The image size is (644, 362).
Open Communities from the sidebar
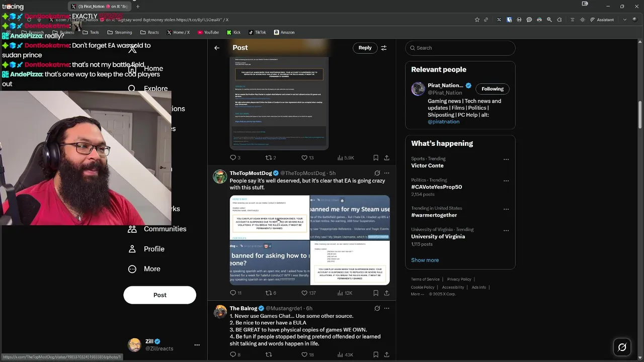157,229
